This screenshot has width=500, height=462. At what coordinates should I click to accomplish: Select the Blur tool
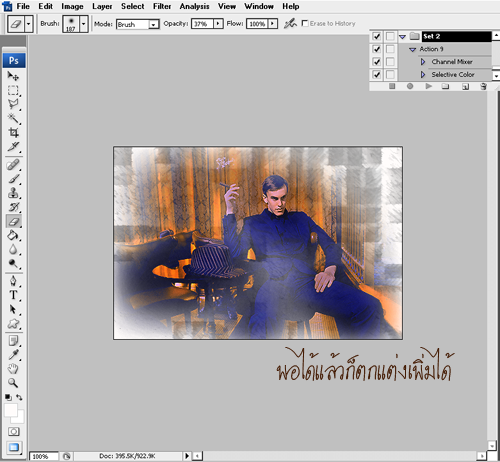(x=13, y=249)
